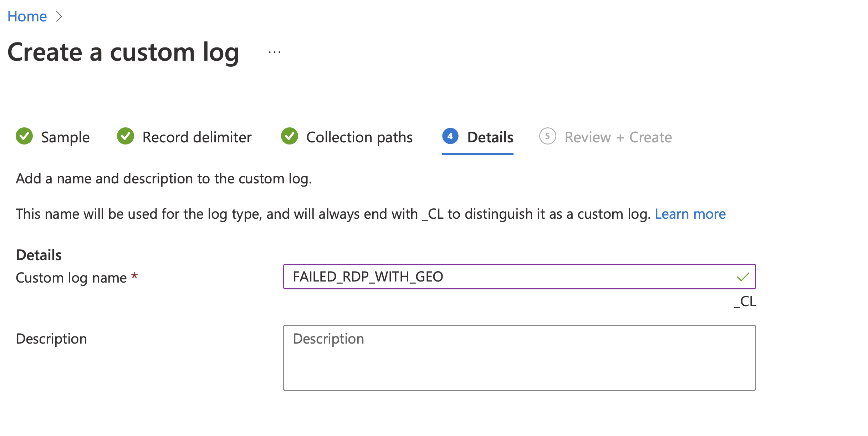Open the Learn more link
The width and height of the screenshot is (868, 436).
pos(690,214)
